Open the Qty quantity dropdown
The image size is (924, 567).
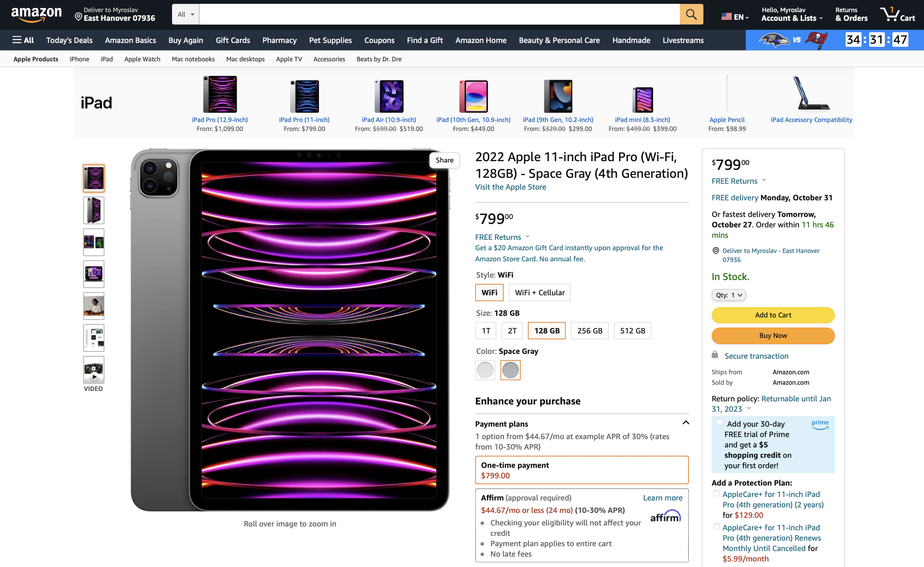[x=728, y=295]
